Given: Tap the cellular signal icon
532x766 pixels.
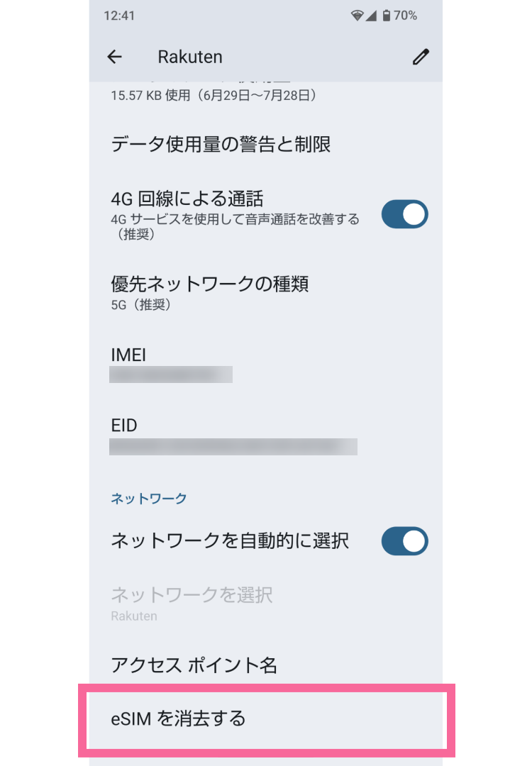Looking at the screenshot, I should pos(371,16).
